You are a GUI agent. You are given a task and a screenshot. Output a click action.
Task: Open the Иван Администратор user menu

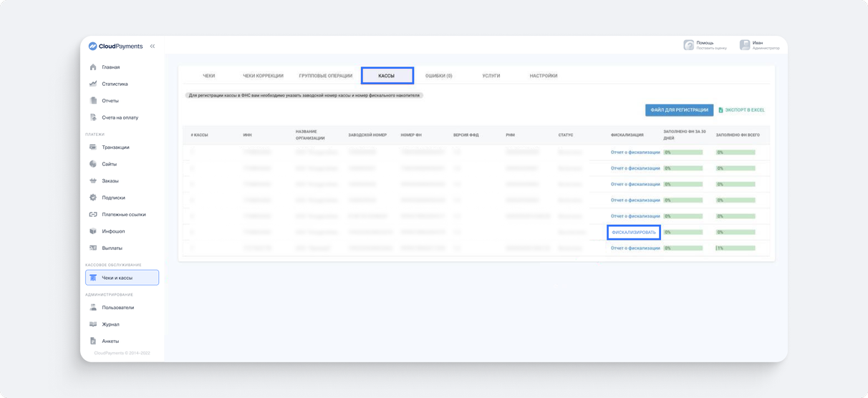pos(760,45)
